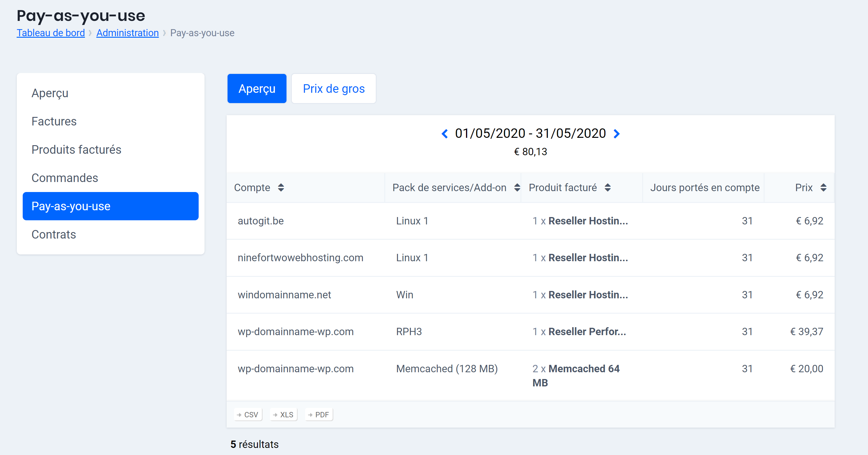Switch to Prix de gros tab
868x455 pixels.
tap(334, 89)
